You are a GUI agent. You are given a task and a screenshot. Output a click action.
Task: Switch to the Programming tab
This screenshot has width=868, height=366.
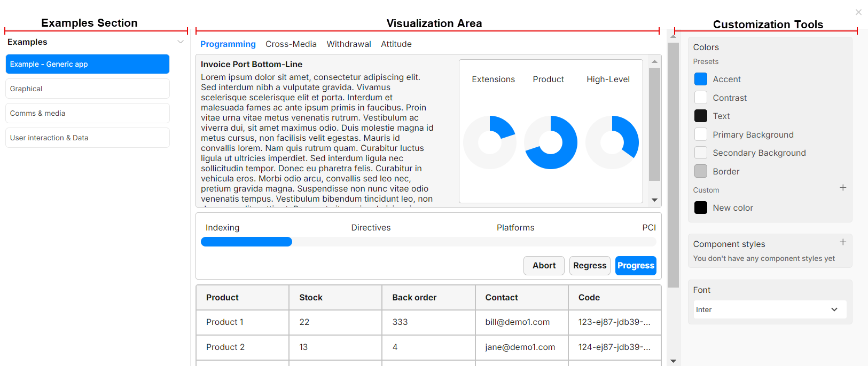pos(228,44)
